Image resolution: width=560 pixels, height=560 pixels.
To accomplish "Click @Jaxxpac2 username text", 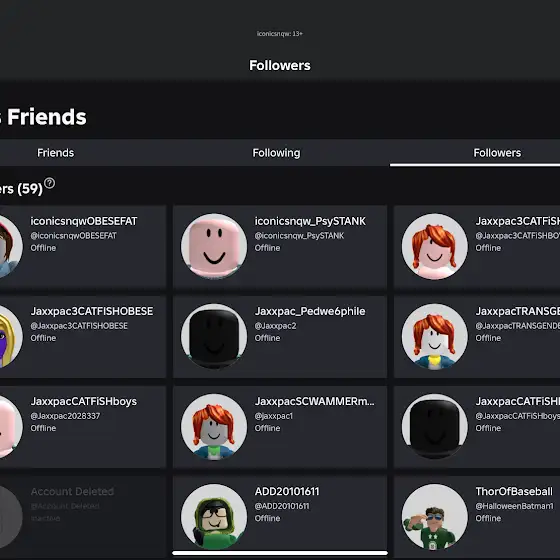I will click(x=275, y=326).
